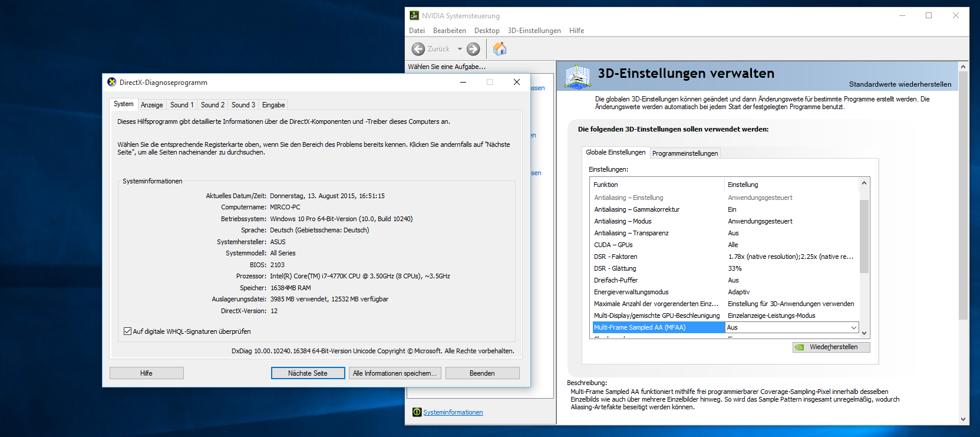Open back history dropdown arrow next to Zurück
980x437 pixels.
[460, 49]
